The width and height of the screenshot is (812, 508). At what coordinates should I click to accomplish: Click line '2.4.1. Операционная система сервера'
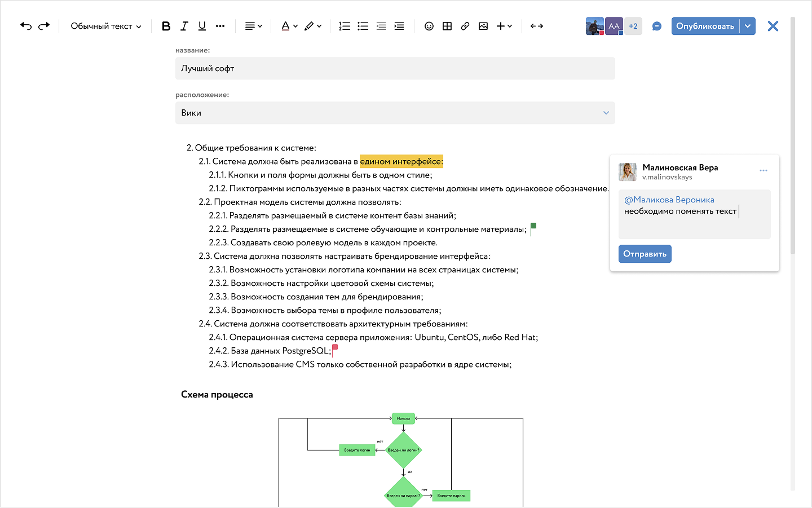pyautogui.click(x=373, y=337)
